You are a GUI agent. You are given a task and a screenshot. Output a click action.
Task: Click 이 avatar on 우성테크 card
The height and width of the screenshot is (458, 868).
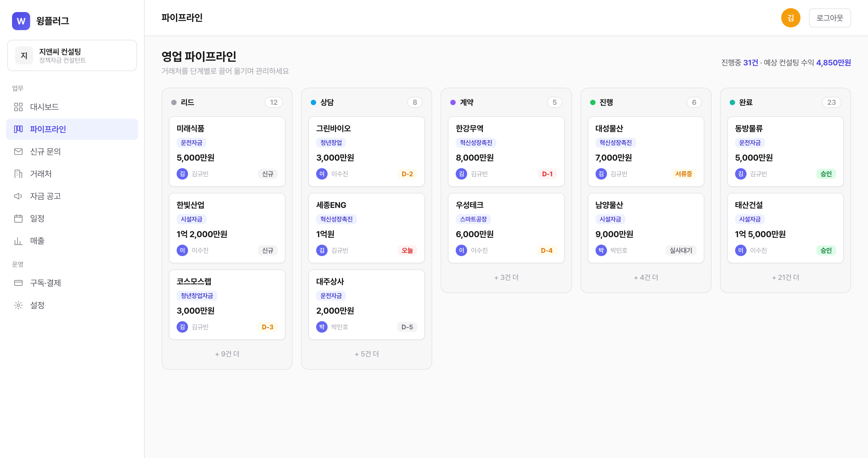coord(461,250)
